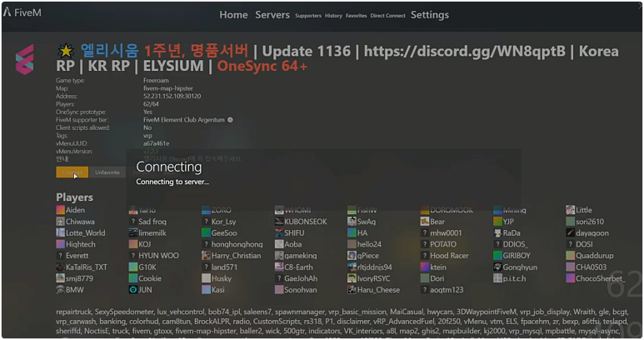Viewport: 644px width, 340px height.
Task: Select player name HYUN WOO
Action: 158,255
